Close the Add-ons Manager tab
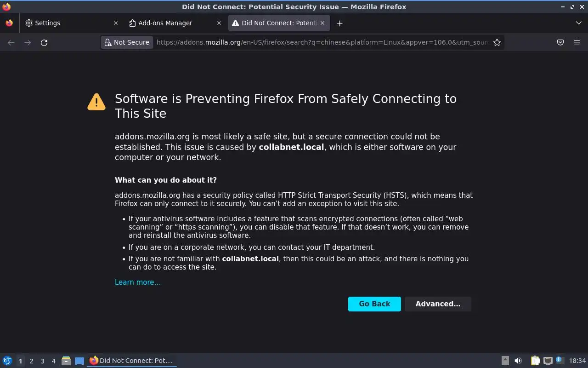The height and width of the screenshot is (368, 588). click(x=219, y=23)
